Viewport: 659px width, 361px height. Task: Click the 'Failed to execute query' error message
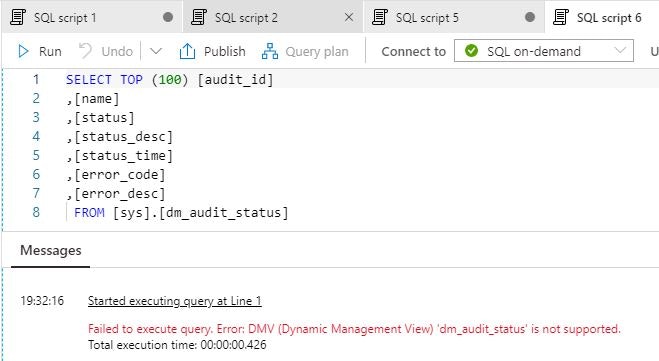(354, 329)
